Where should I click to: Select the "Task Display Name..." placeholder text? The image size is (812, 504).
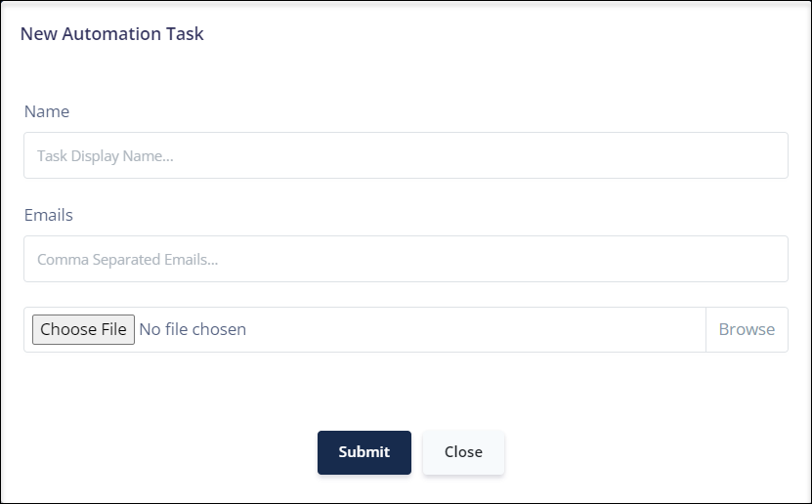tap(106, 155)
